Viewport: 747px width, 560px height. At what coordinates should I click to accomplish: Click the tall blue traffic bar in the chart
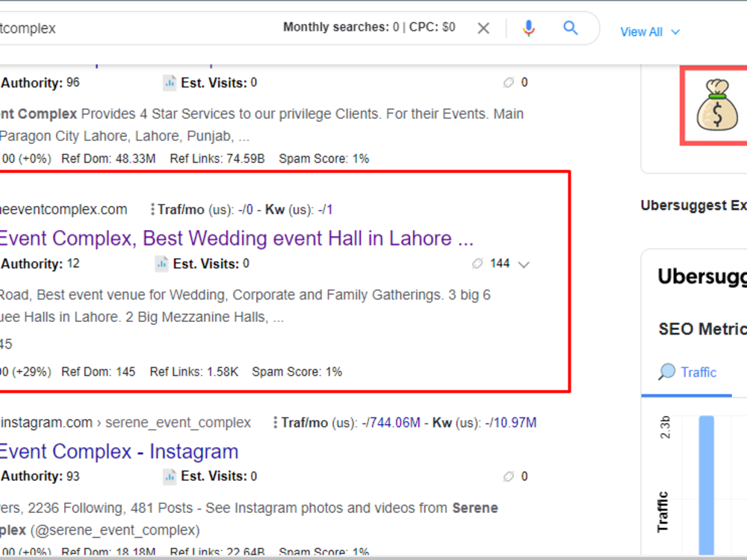[707, 485]
